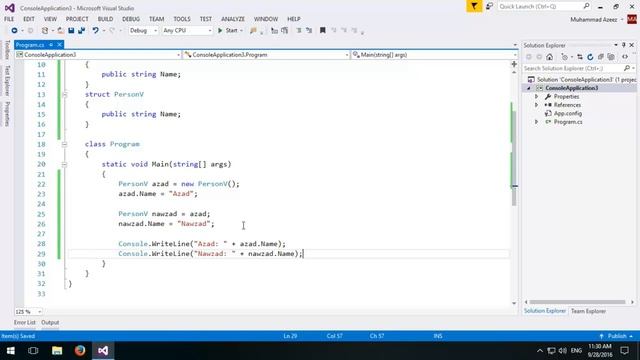Click the View Code brackets icon
Image resolution: width=640 pixels, height=360 pixels.
coord(625,57)
